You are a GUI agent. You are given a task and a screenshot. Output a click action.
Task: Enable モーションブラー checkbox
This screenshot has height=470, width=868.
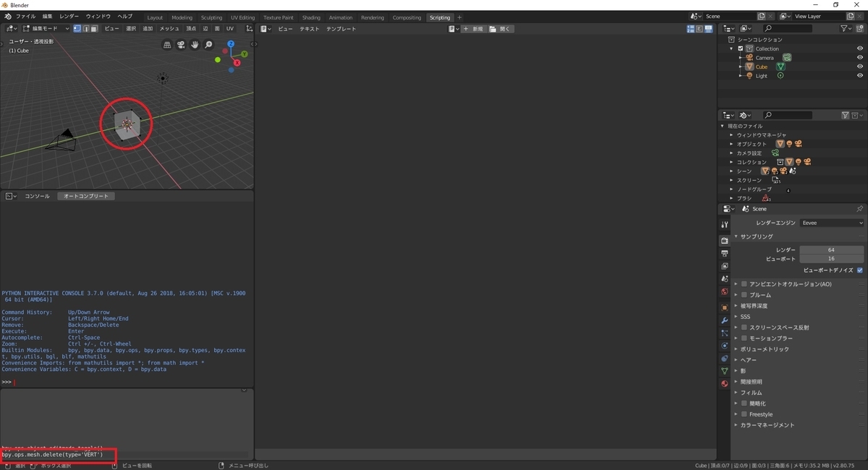[x=744, y=338]
